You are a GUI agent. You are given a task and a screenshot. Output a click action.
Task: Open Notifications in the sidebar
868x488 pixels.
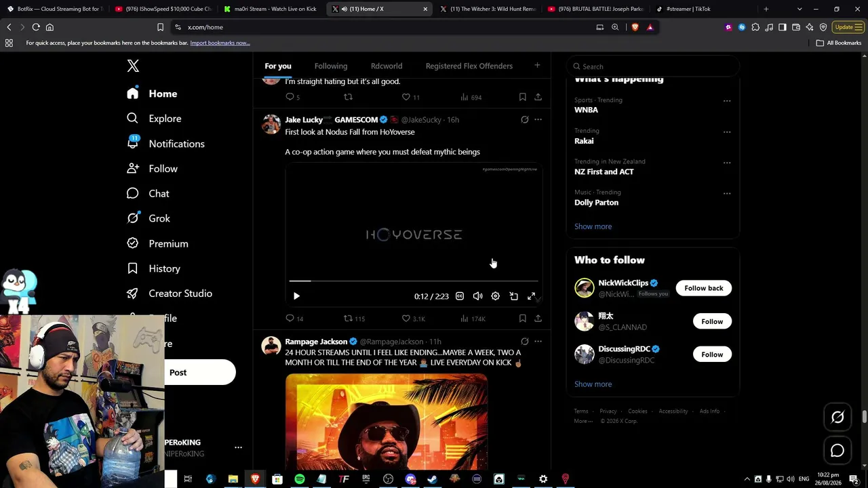pyautogui.click(x=165, y=144)
